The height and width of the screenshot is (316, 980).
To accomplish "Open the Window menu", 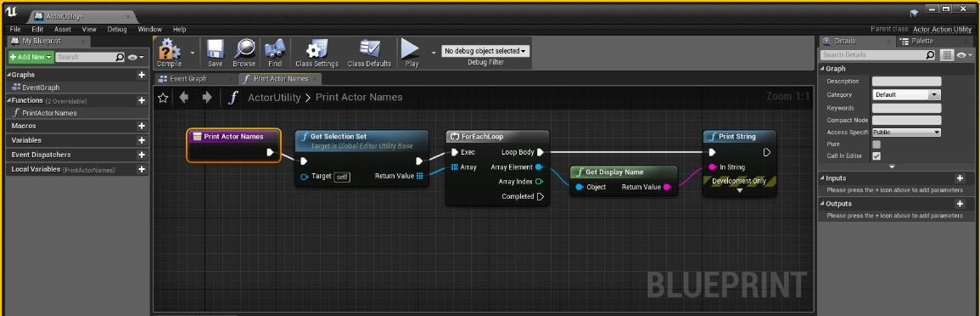I will coord(149,29).
